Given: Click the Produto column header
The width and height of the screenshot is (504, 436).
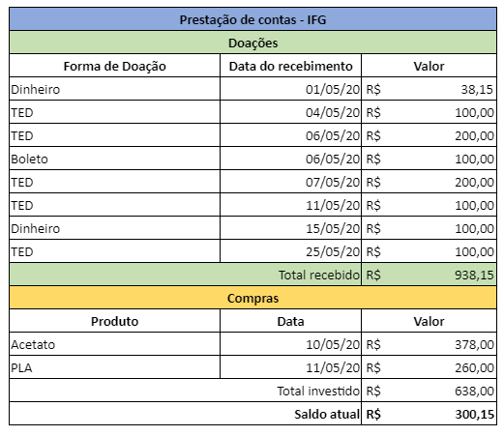Looking at the screenshot, I should coord(115,321).
